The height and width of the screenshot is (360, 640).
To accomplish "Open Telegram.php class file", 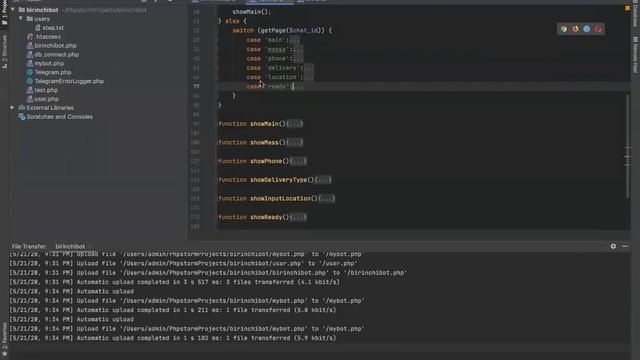I will [x=53, y=72].
